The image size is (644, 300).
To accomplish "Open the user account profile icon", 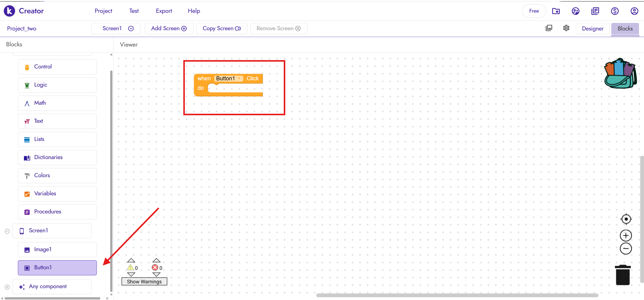I will pos(634,11).
